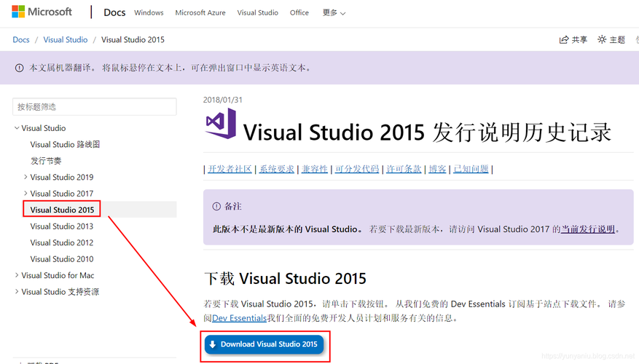Click the theme gear icon labeled 主题
Image resolution: width=639 pixels, height=364 pixels.
[602, 40]
